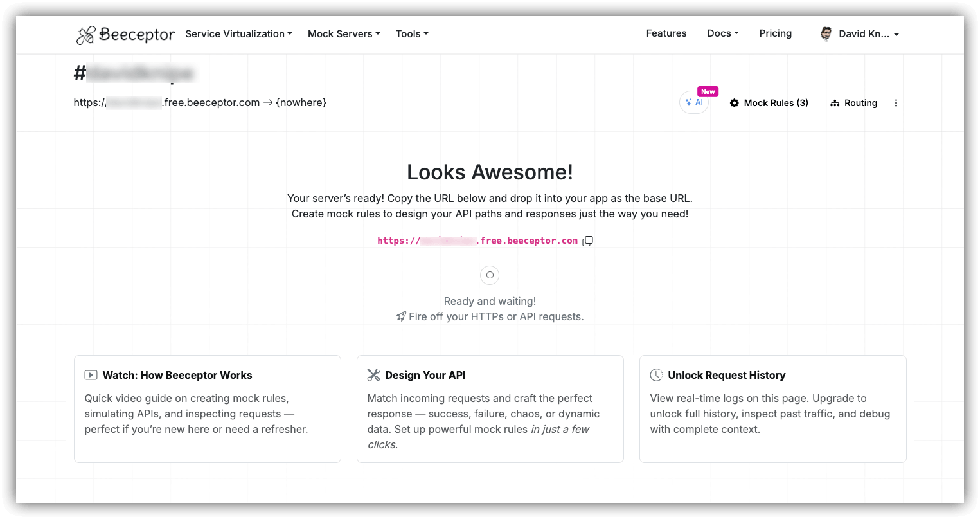Viewport: 980px width, 519px height.
Task: Open the Watch: How Beeceptor Works card
Action: tap(208, 409)
